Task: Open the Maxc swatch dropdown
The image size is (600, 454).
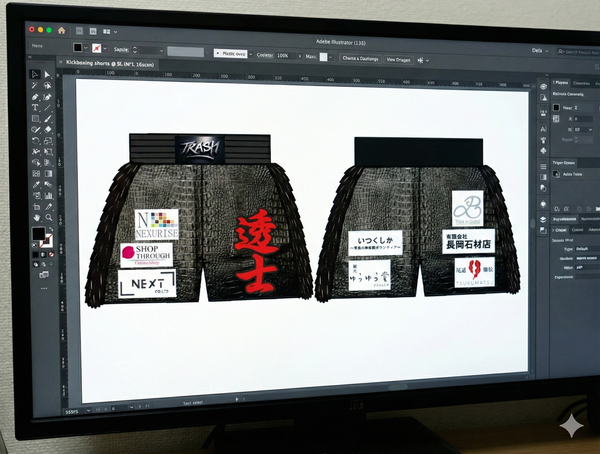Action: click(x=331, y=57)
